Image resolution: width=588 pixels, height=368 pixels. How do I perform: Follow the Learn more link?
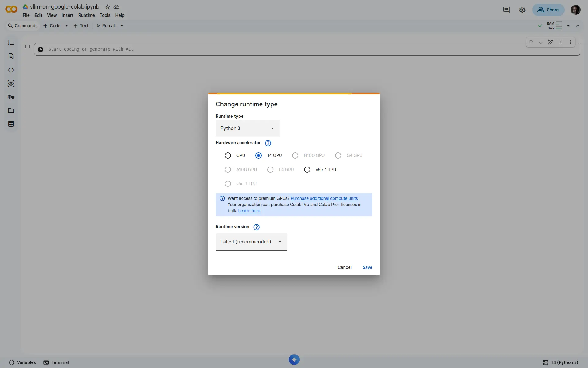pyautogui.click(x=249, y=211)
